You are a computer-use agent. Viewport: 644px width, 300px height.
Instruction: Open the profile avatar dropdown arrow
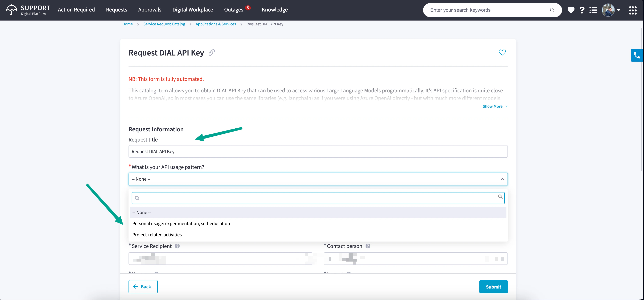point(619,10)
